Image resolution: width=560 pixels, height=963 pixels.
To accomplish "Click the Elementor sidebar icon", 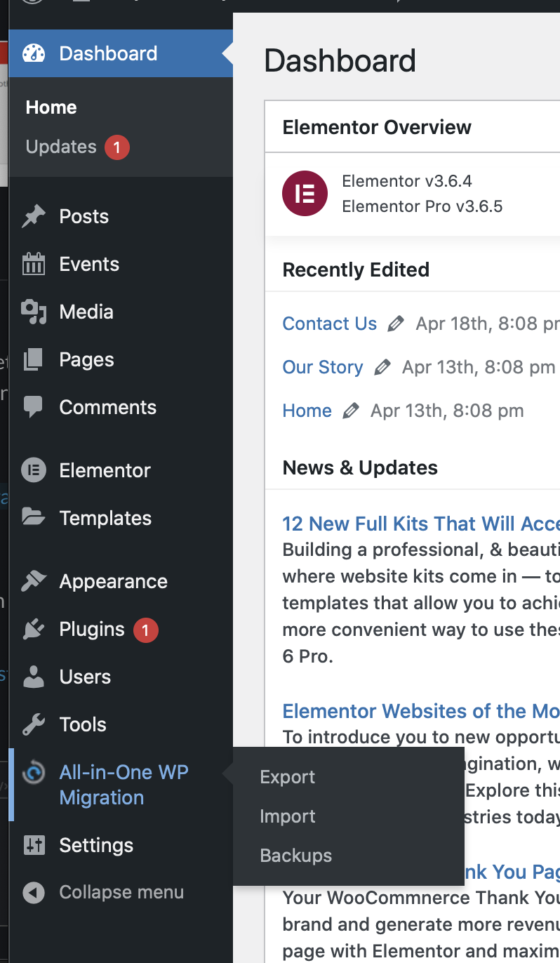I will (x=33, y=470).
